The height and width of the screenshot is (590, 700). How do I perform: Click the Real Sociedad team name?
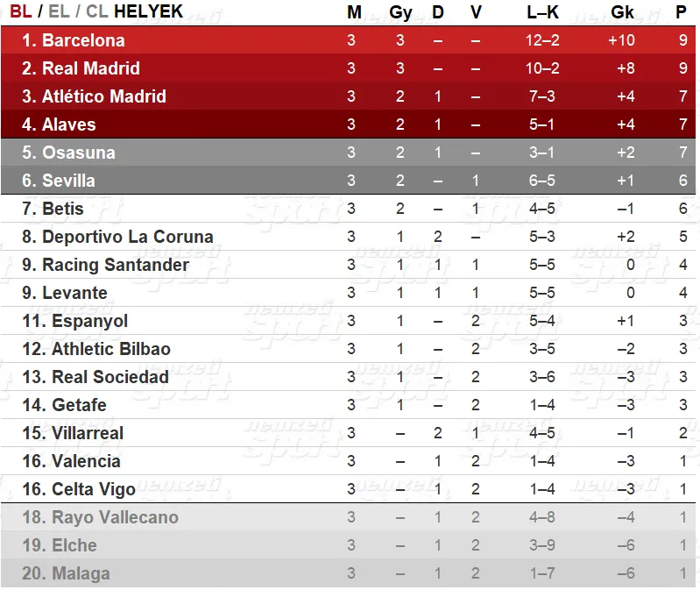coord(110,377)
